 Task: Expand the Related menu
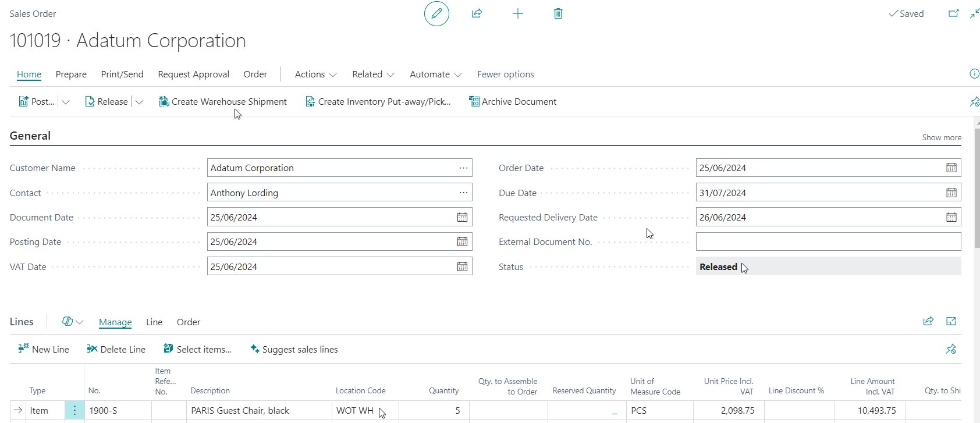pos(373,74)
